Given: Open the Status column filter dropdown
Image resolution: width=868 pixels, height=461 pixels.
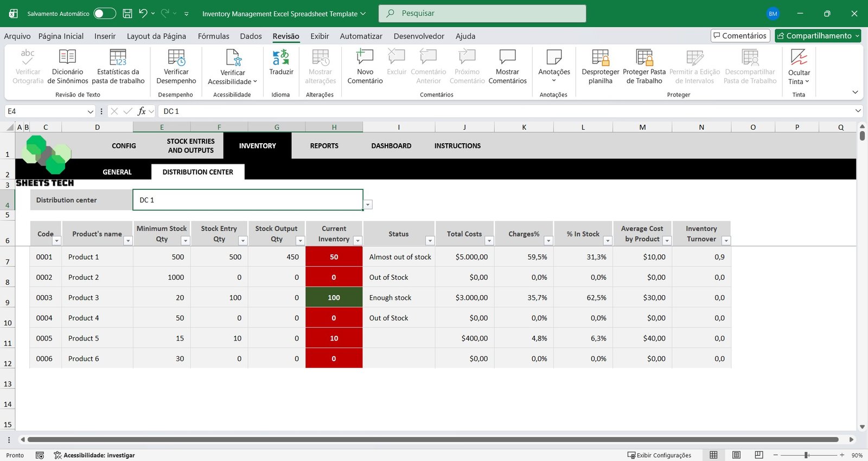Looking at the screenshot, I should click(x=430, y=241).
